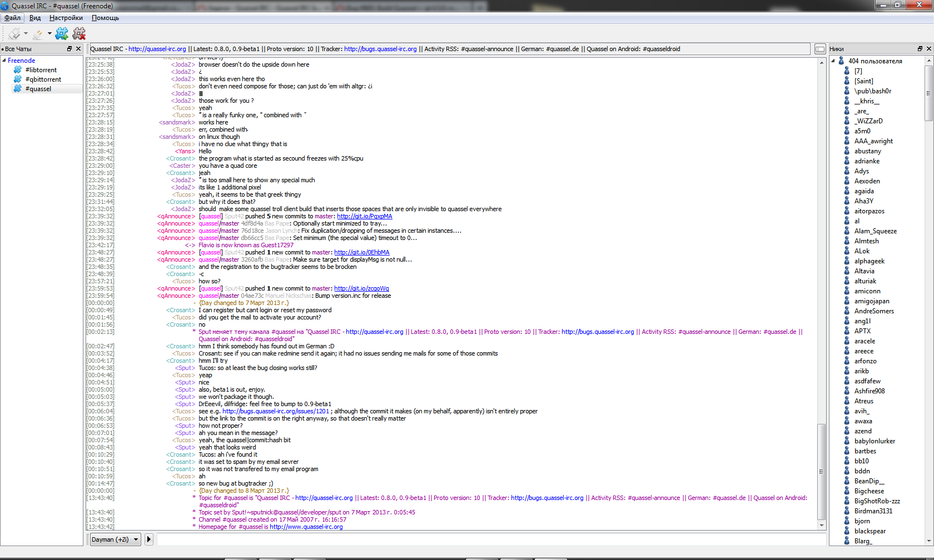Open bugs.quassel-irc.org/issues/1201 link
Screen dimensions: 934x560
[276, 412]
